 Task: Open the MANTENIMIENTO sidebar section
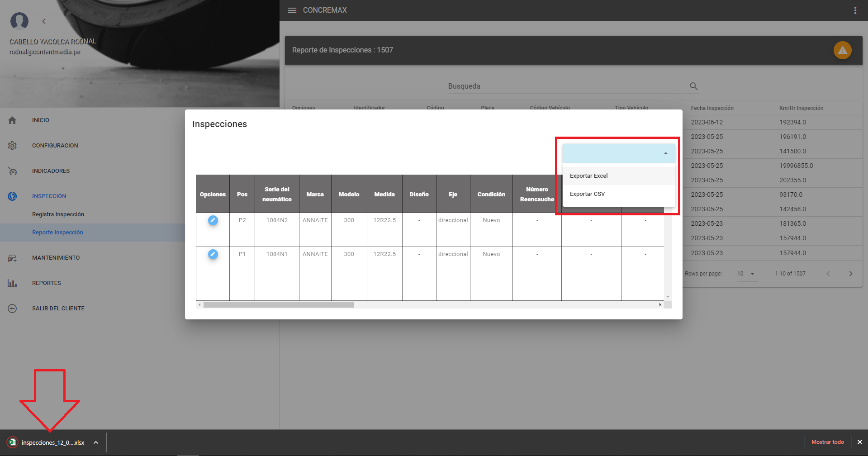pyautogui.click(x=56, y=258)
